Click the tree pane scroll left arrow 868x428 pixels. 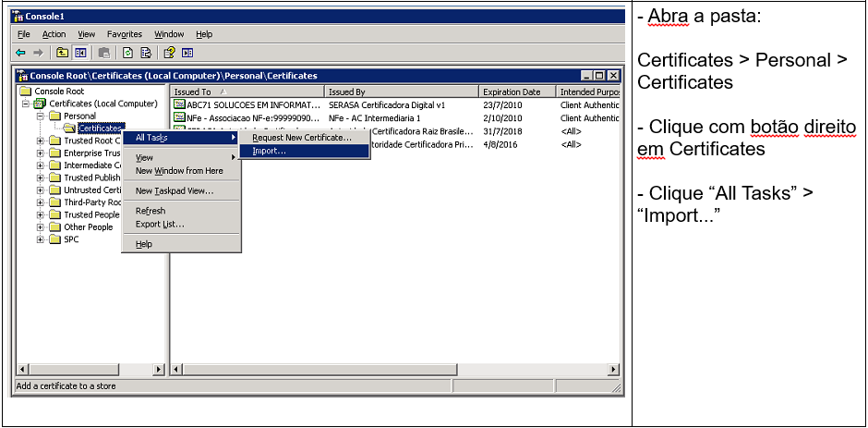(22, 369)
